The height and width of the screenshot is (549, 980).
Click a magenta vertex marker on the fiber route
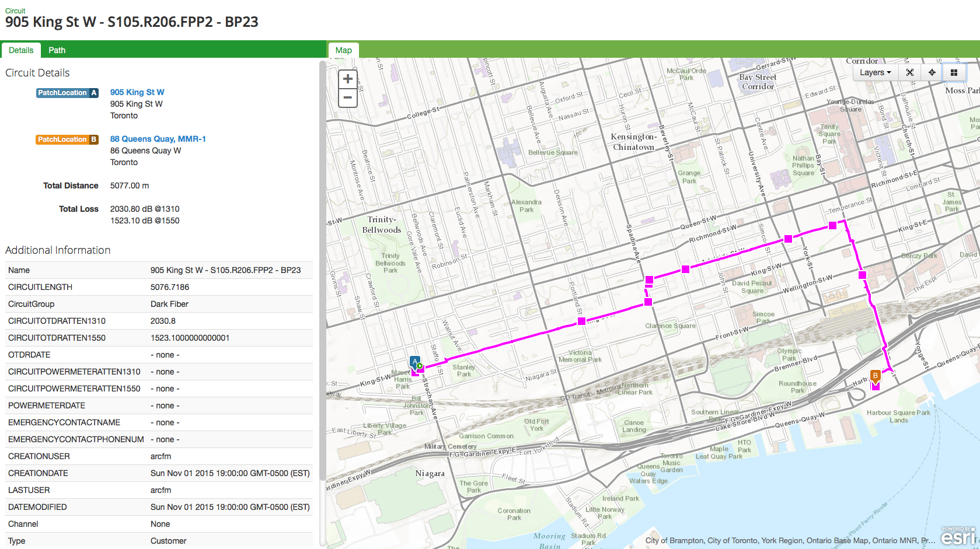831,225
